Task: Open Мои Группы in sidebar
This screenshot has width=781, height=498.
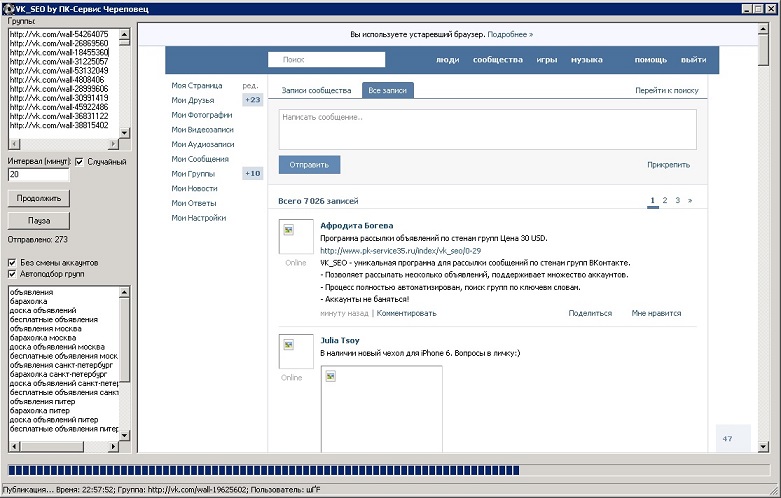Action: coord(193,174)
